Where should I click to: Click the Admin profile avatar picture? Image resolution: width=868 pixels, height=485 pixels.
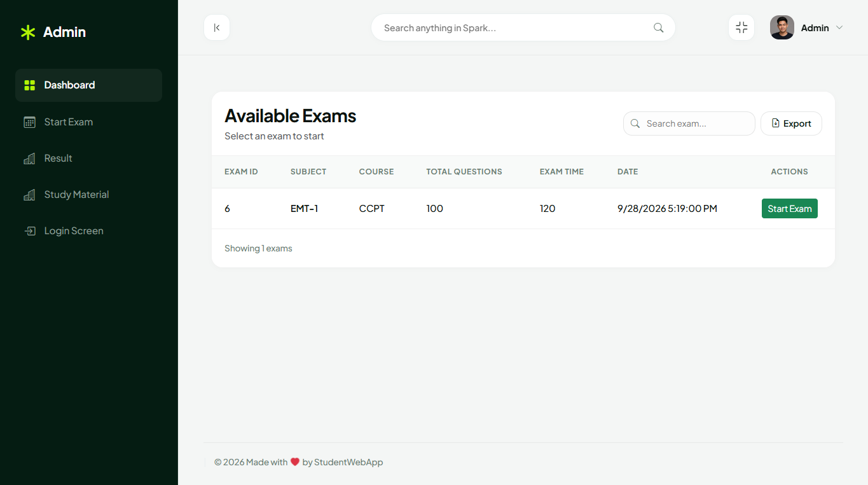click(x=782, y=27)
